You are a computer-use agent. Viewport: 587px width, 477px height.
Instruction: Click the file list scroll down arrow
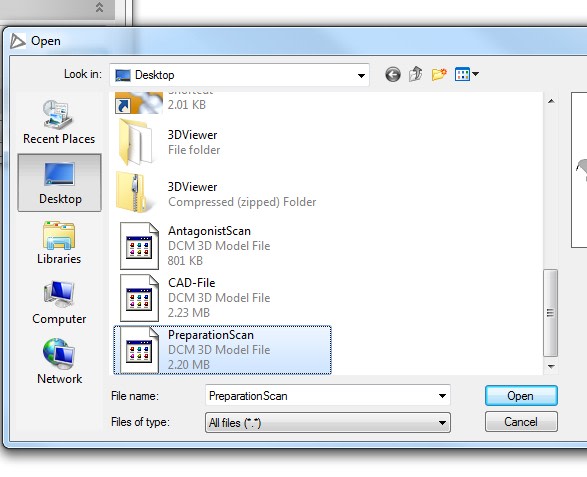pyautogui.click(x=551, y=367)
